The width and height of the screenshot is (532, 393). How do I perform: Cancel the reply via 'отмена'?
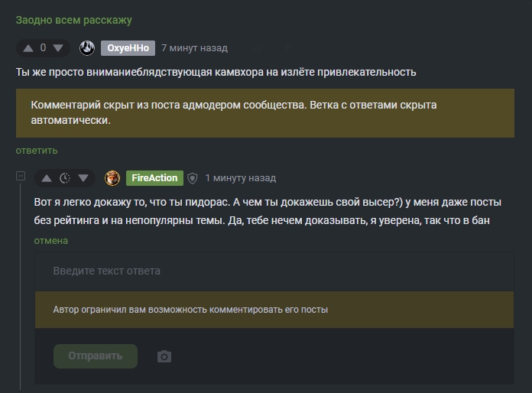tap(50, 241)
